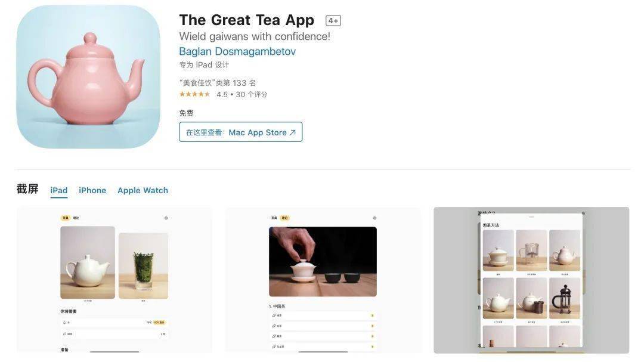Switch to the Apple Watch screenshots tab
Viewport: 644px width, 362px height.
tap(143, 190)
